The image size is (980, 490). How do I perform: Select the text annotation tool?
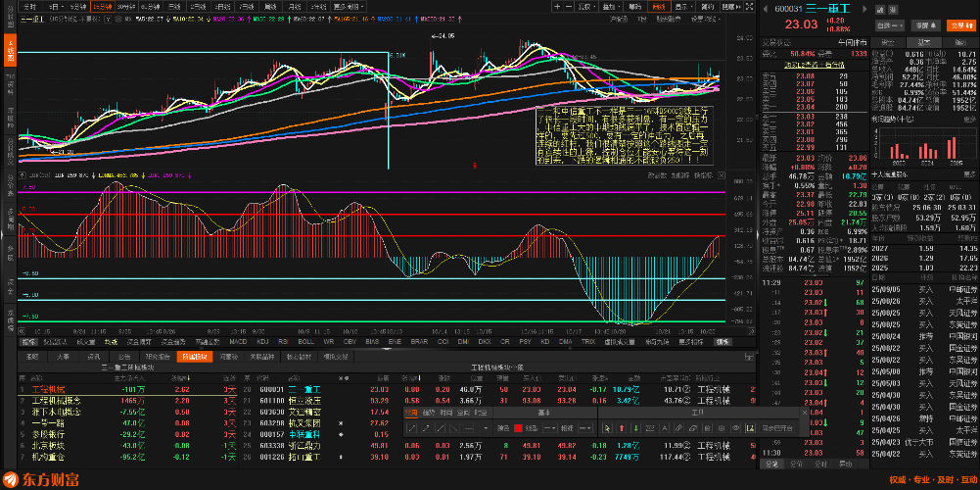pos(664,428)
